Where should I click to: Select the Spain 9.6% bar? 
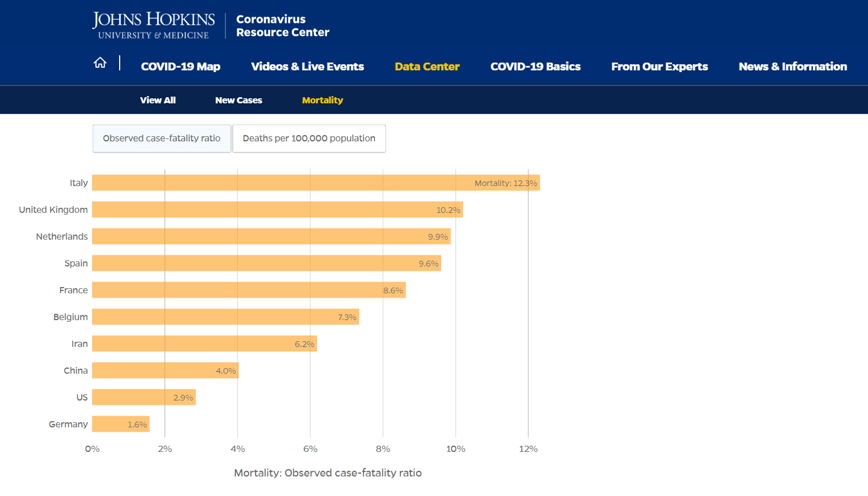click(x=266, y=263)
